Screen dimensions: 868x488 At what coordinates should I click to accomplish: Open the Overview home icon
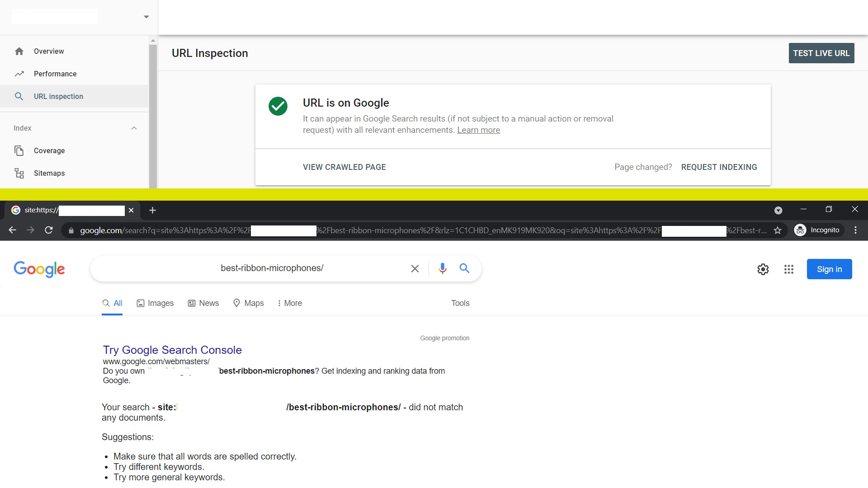click(19, 52)
